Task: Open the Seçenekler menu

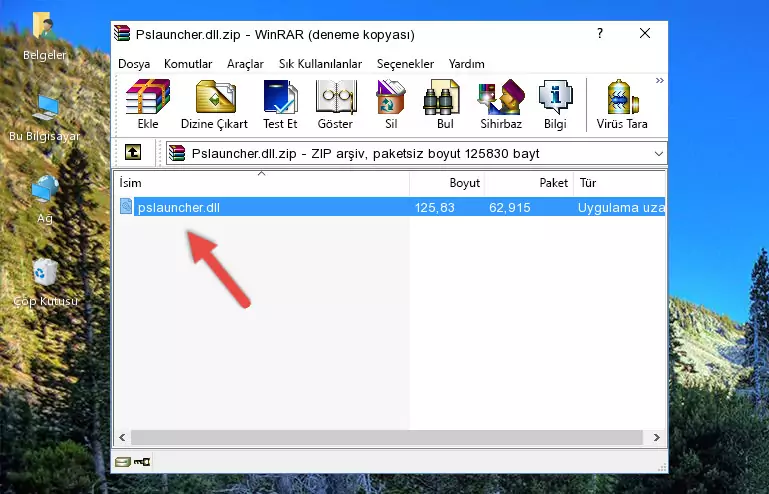Action: 405,64
